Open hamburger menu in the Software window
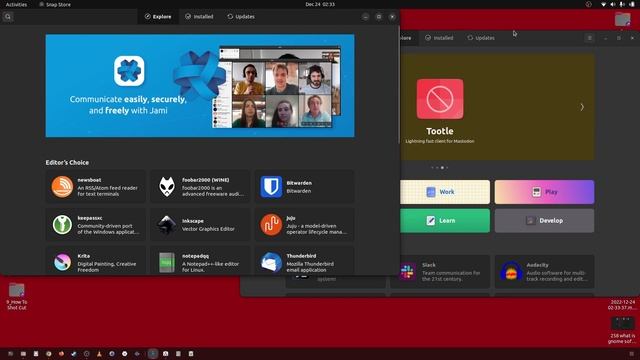Viewport: 640px width, 360px height. click(589, 38)
